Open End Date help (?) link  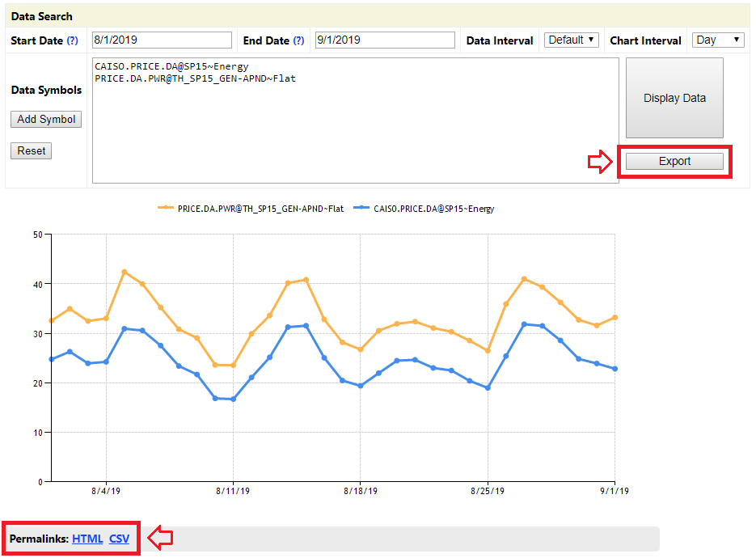click(298, 40)
